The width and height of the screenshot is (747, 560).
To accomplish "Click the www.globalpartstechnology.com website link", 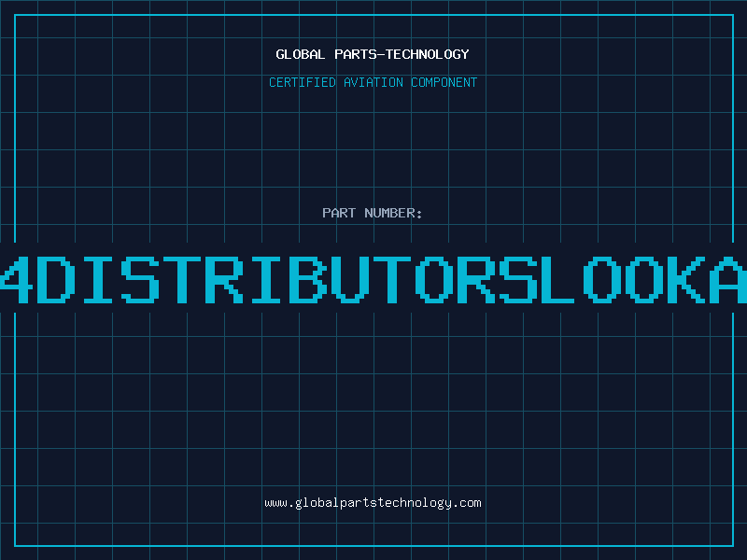I will pos(373,503).
